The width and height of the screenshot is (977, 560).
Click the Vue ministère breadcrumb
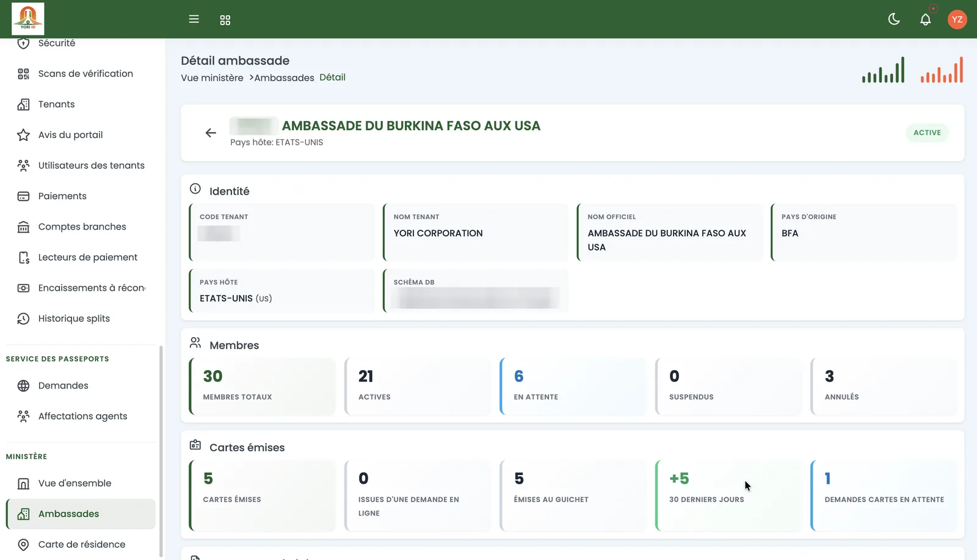[x=212, y=78]
